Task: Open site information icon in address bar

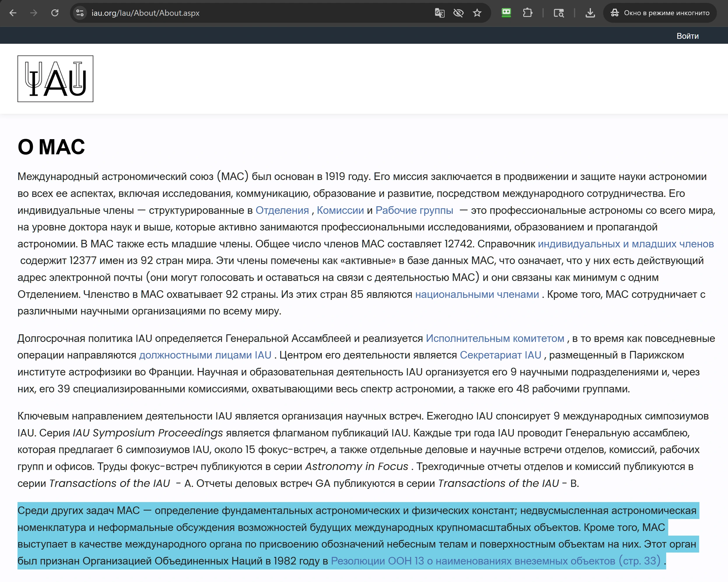Action: tap(80, 13)
